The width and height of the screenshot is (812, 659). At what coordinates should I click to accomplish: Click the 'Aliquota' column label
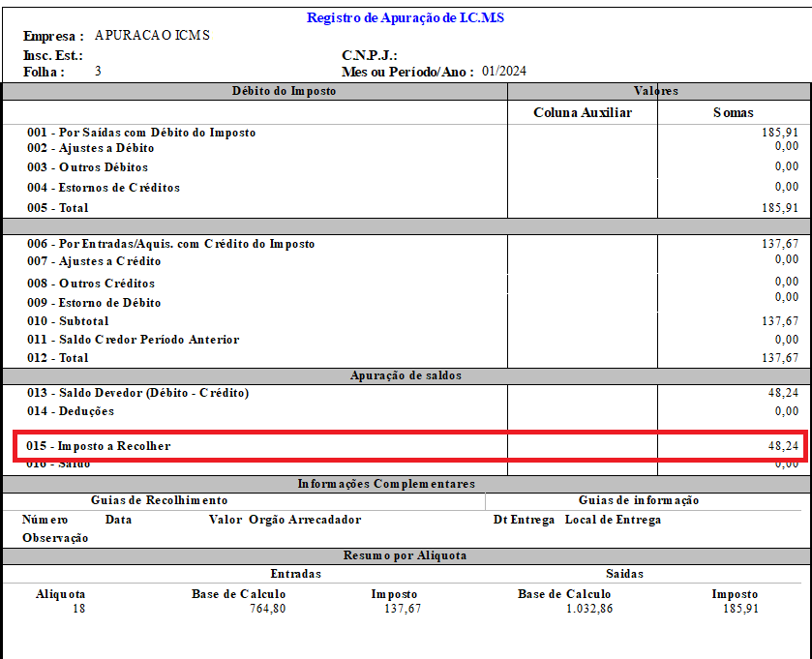coord(60,594)
